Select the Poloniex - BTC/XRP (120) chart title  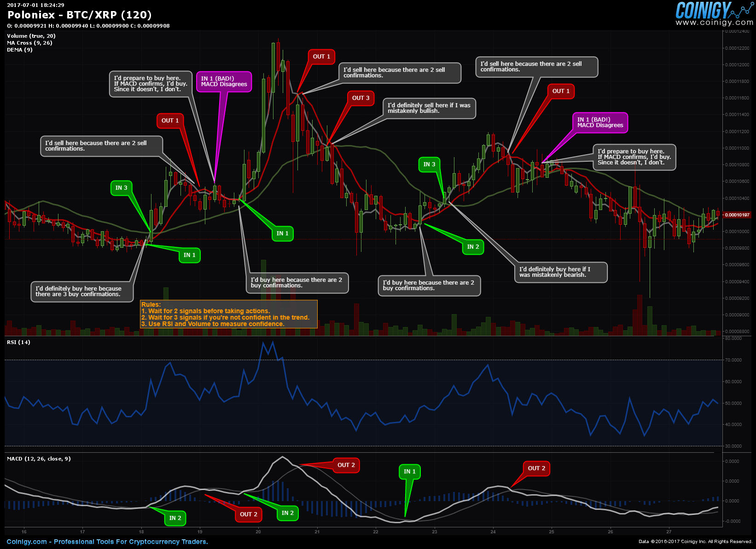coord(79,15)
